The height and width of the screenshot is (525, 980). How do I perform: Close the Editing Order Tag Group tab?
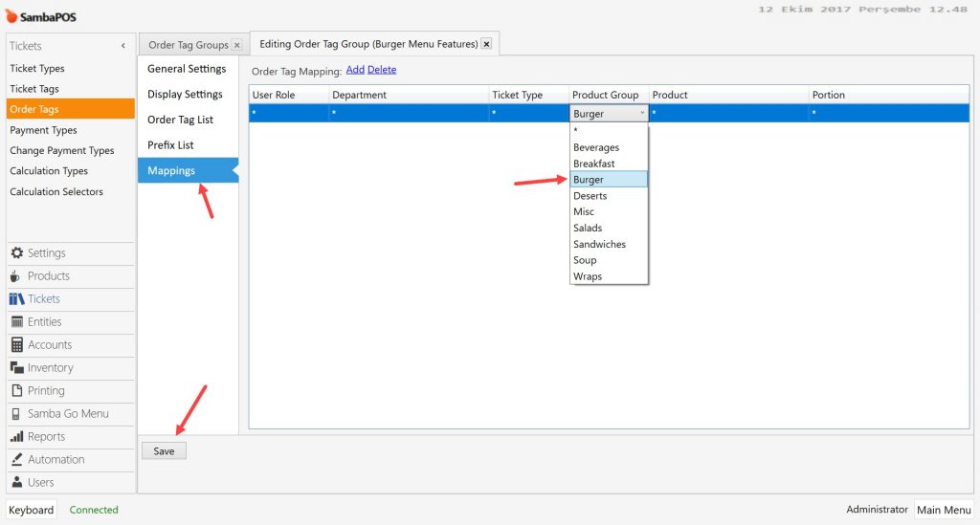click(486, 44)
